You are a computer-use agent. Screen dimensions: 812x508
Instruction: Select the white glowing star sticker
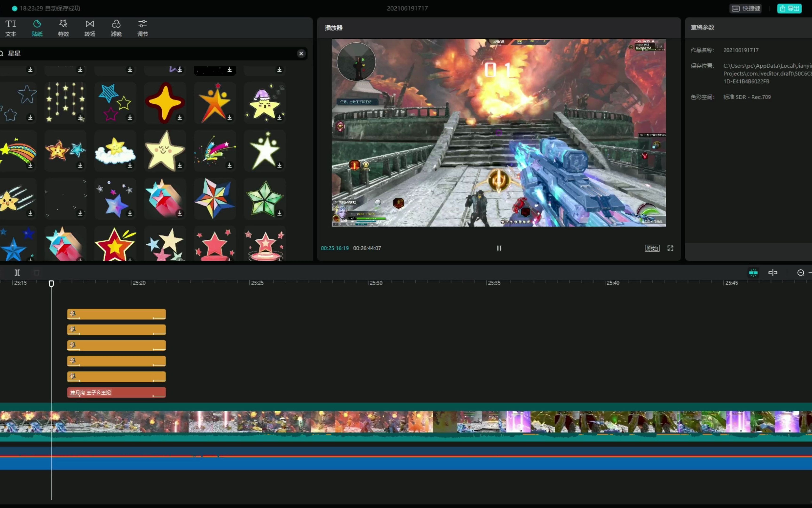[x=264, y=151]
